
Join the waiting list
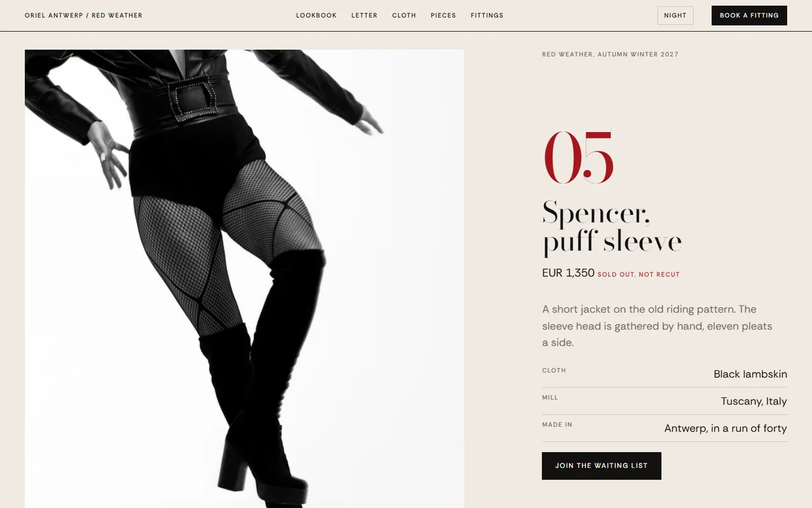[x=601, y=465]
